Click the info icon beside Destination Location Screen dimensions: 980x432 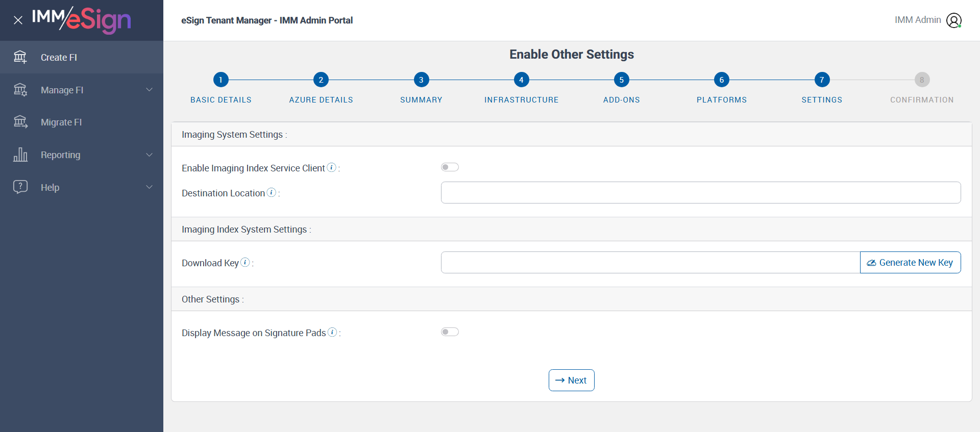[x=272, y=192]
